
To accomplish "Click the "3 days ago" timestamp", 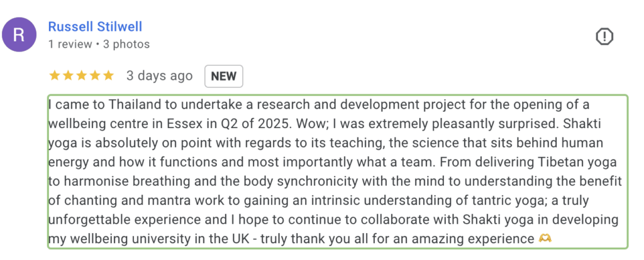I will pos(159,76).
